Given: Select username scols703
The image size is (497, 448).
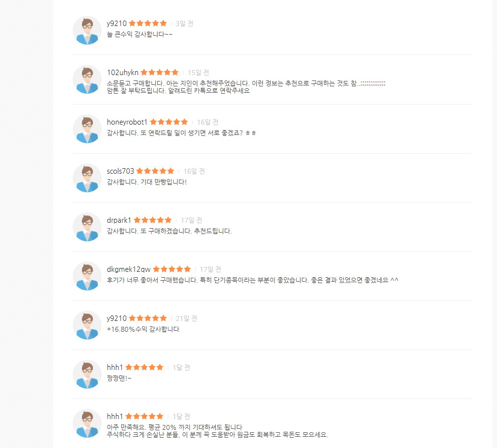Looking at the screenshot, I should point(120,171).
